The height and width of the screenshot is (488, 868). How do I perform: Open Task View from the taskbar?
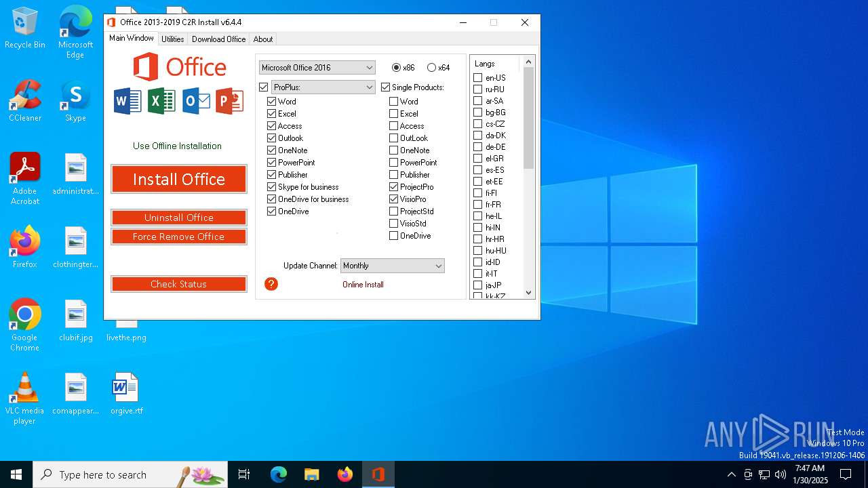(244, 474)
